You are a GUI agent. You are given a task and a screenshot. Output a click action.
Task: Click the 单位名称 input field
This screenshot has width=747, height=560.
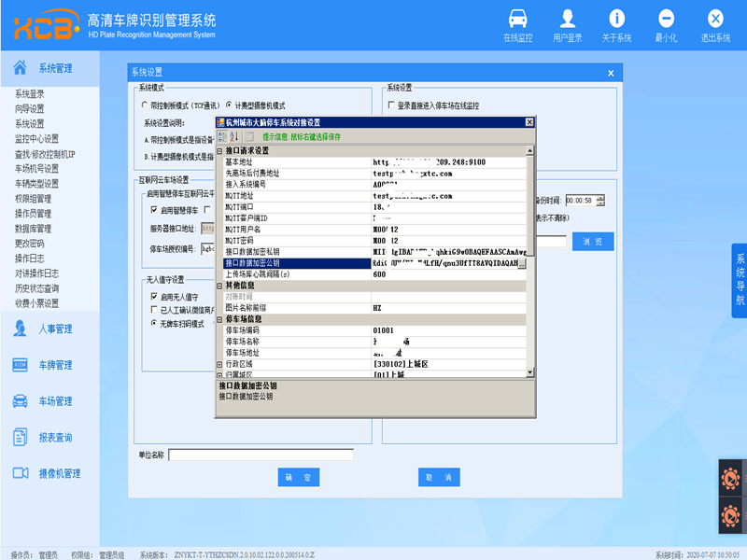click(x=261, y=455)
